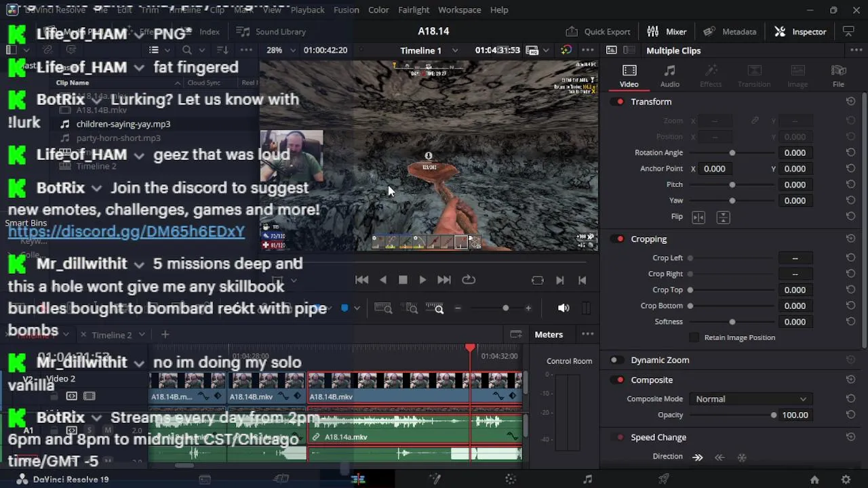
Task: Expand the Dynamic Zoom section
Action: click(x=660, y=360)
